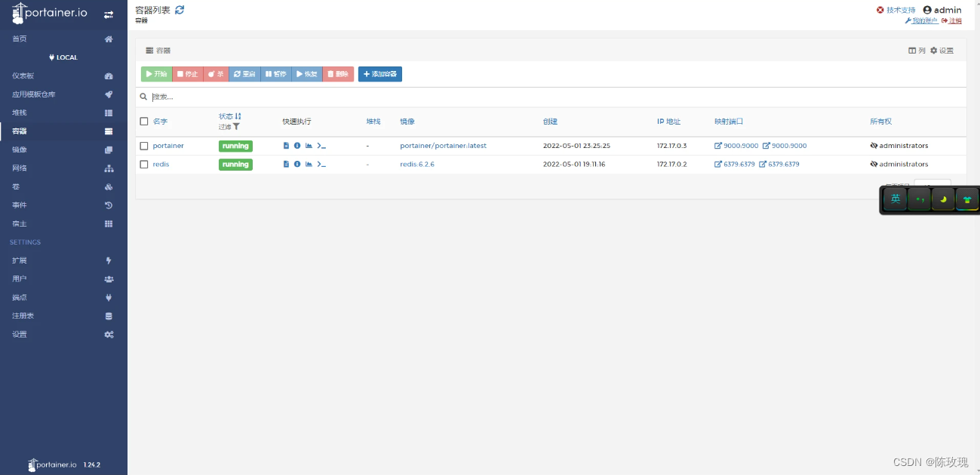Sort by the 镜像 column header
This screenshot has height=475, width=980.
click(x=407, y=122)
